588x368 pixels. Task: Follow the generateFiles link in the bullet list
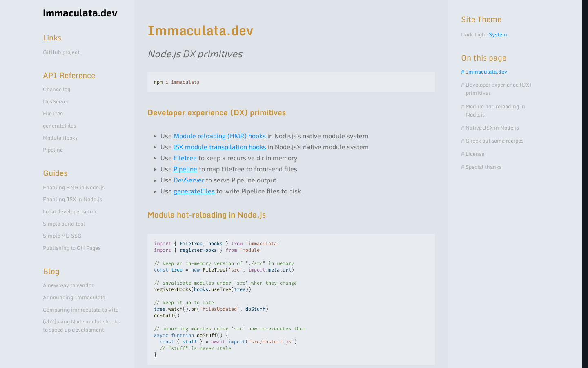[194, 191]
